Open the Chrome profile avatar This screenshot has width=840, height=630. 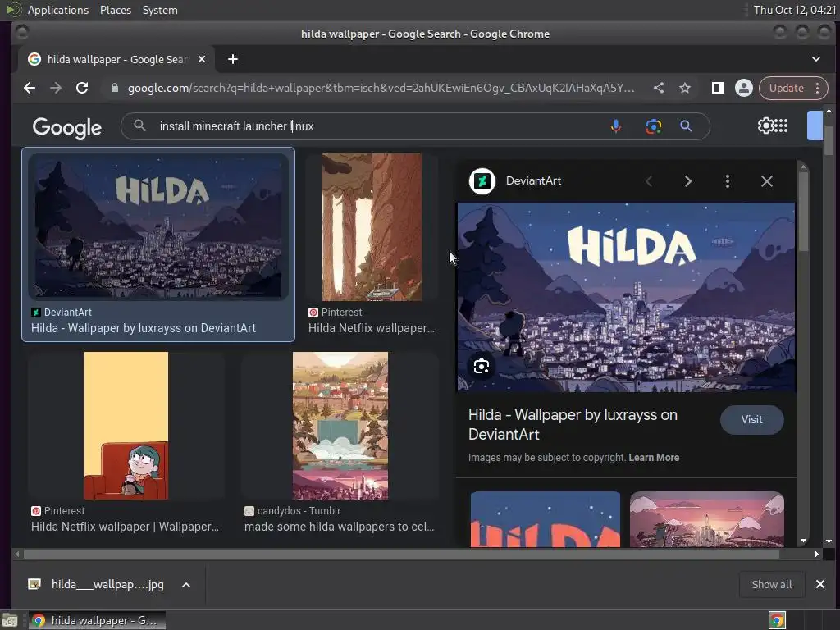(743, 88)
